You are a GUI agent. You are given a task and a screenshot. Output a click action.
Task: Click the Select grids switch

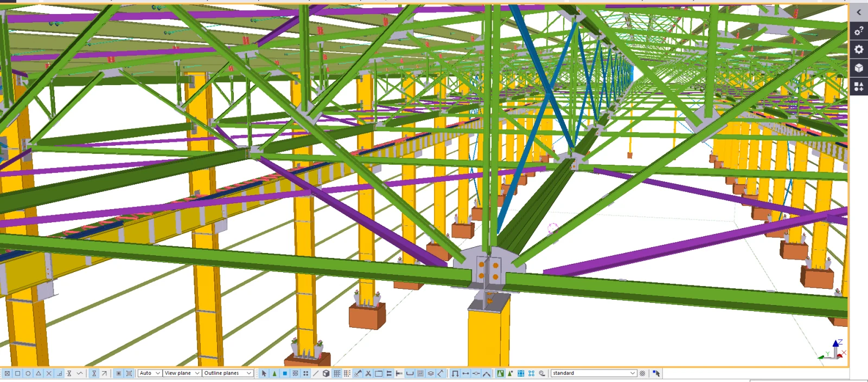(x=337, y=373)
